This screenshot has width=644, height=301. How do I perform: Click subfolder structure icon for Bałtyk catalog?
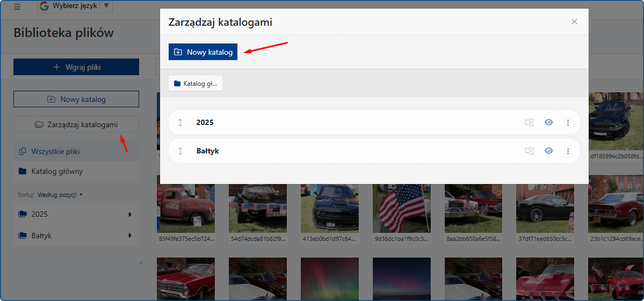click(x=529, y=151)
